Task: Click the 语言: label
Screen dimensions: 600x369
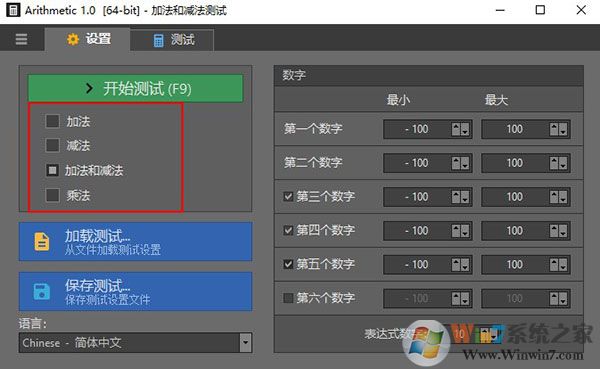Action: pos(33,323)
